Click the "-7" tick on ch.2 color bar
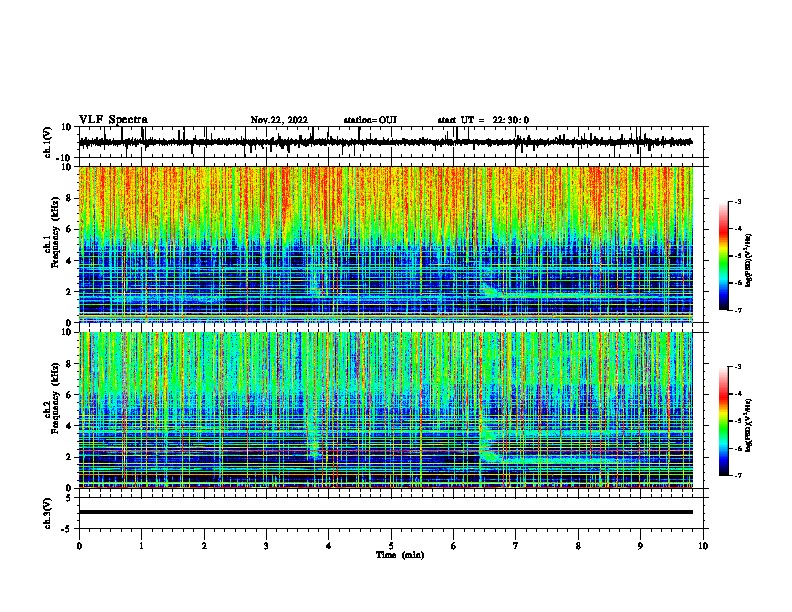 (x=737, y=476)
